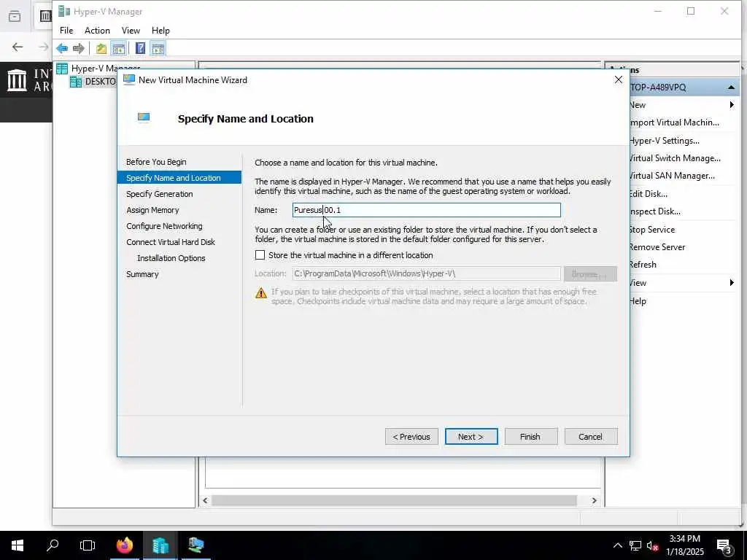Collapse the server actions section header
Image resolution: width=747 pixels, height=560 pixels.
731,87
